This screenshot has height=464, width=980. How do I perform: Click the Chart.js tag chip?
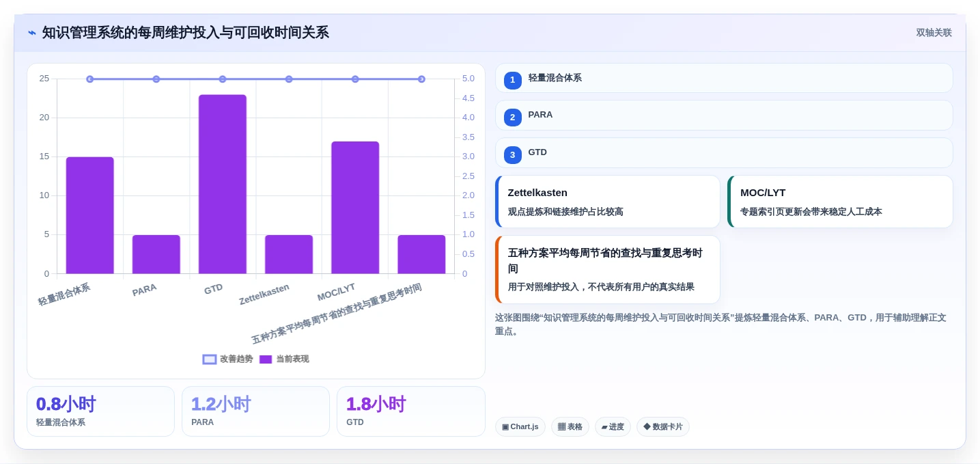[520, 427]
